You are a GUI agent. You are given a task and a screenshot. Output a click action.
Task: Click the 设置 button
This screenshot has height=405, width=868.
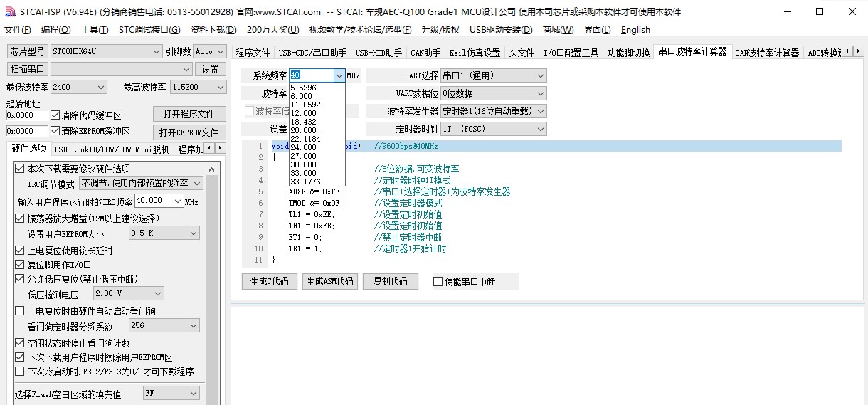tap(211, 69)
